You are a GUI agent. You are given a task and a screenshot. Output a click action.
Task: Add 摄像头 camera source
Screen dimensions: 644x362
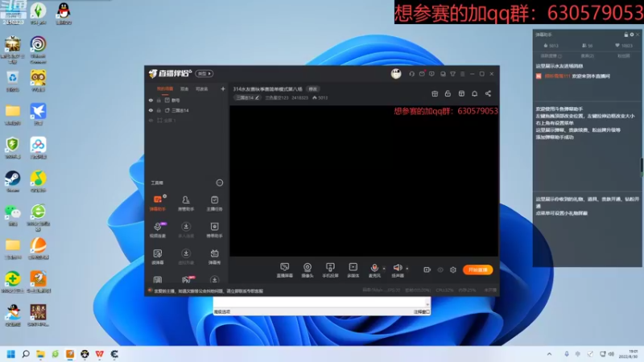tap(308, 270)
